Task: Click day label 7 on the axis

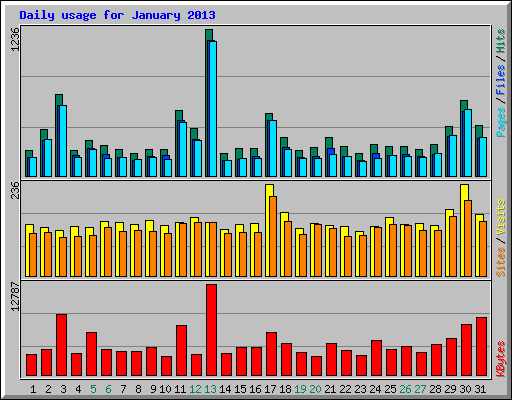Action: pos(123,389)
